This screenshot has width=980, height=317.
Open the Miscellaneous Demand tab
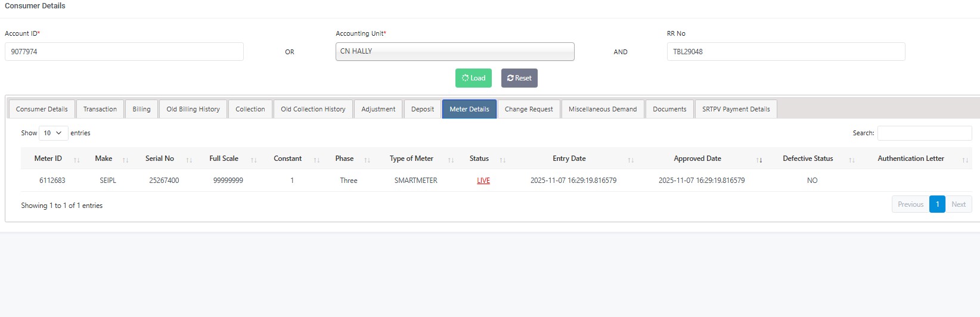(603, 109)
